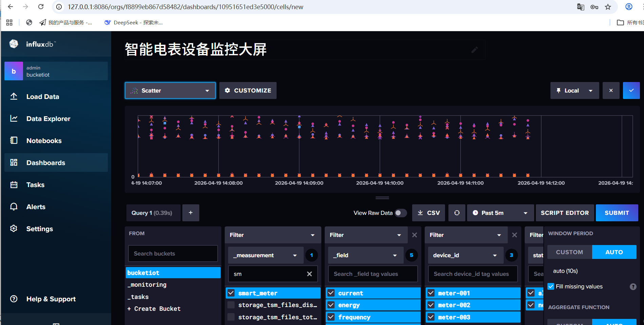Open admin bucketiot user menu

pos(56,71)
